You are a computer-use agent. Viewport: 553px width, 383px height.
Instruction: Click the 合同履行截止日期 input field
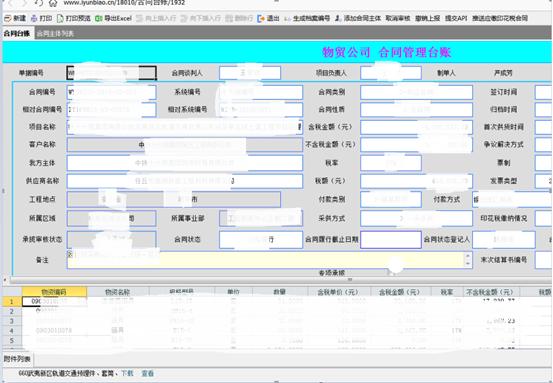391,239
